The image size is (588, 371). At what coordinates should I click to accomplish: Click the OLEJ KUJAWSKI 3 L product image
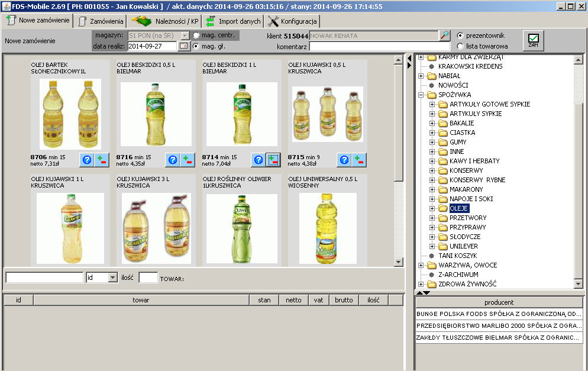156,228
